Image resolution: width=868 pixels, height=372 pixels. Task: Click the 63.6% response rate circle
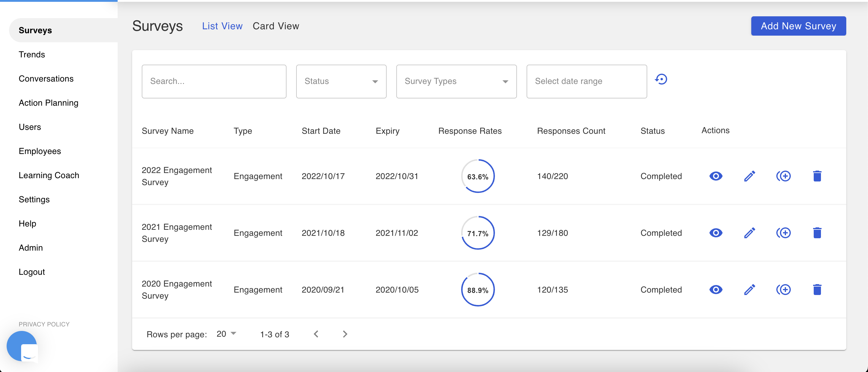click(478, 176)
